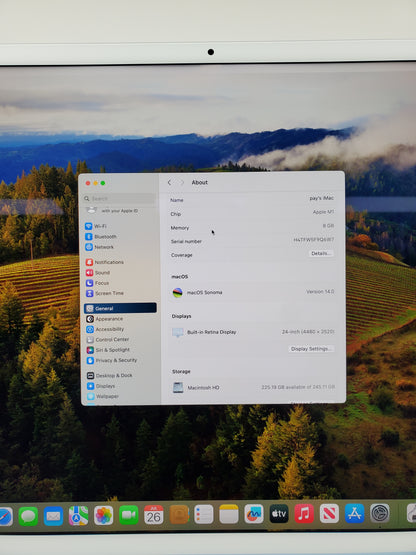Focus the Search field in sidebar
Screen dimensions: 416x555
point(120,199)
